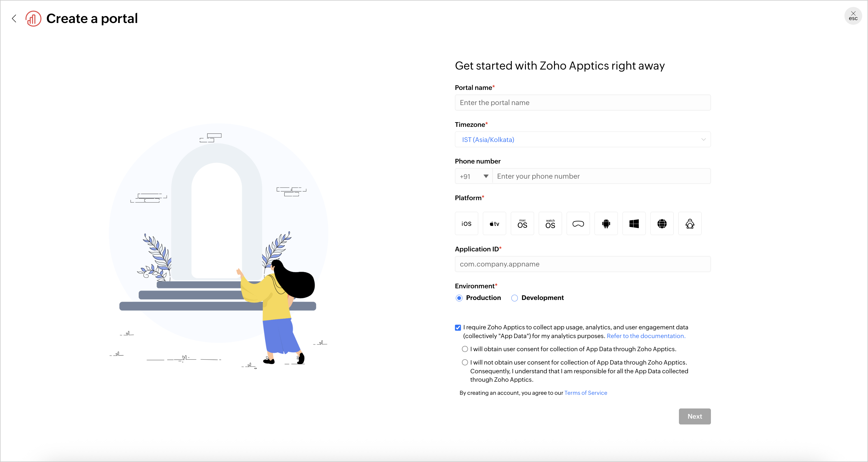Select the Web globe platform icon
This screenshot has width=868, height=462.
[662, 223]
